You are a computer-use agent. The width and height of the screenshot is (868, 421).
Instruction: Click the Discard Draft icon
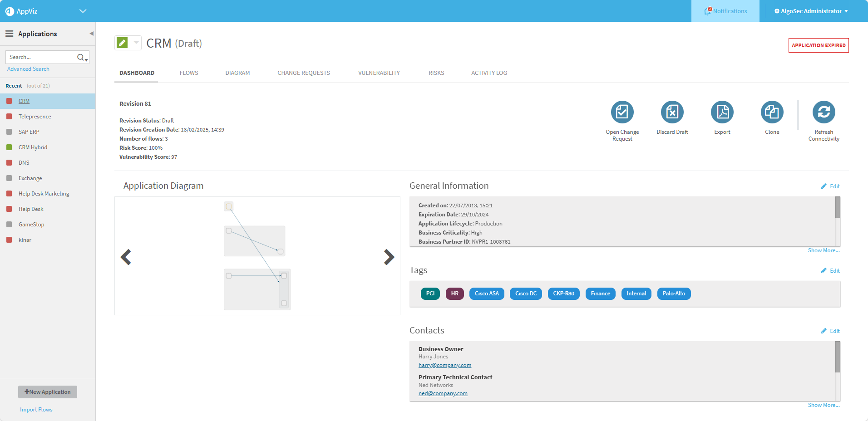[672, 112]
